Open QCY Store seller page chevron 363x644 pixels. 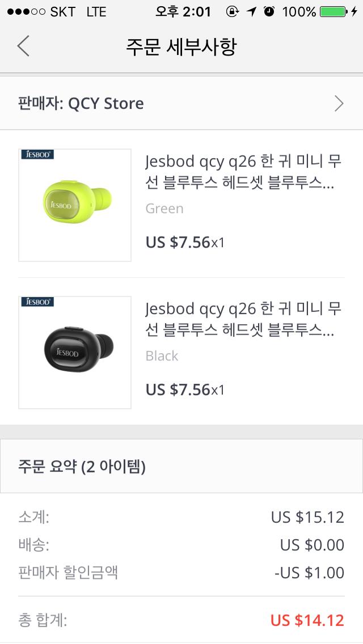[339, 103]
